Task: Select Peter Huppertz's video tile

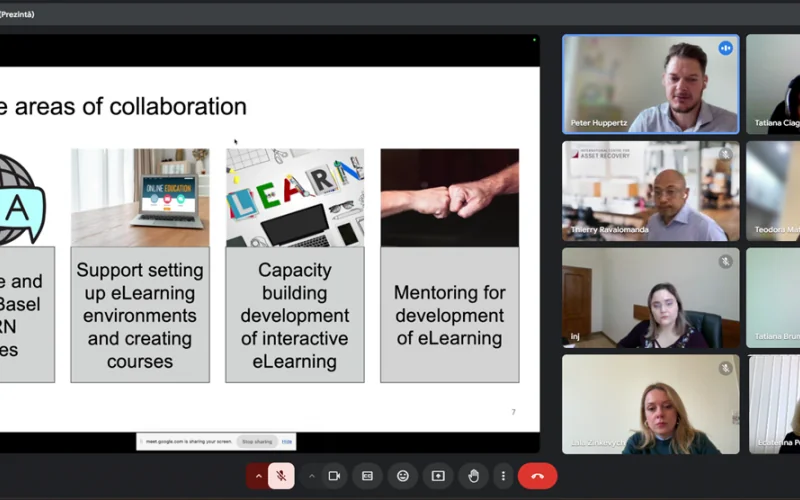Action: click(x=650, y=85)
